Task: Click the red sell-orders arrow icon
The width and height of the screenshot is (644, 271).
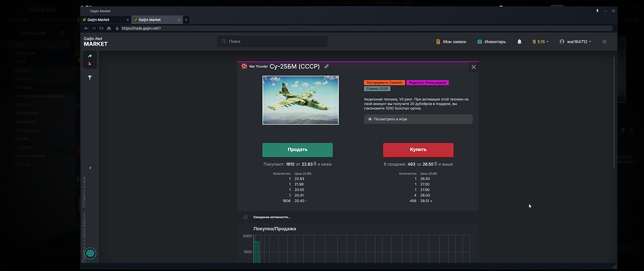Action: [x=90, y=64]
